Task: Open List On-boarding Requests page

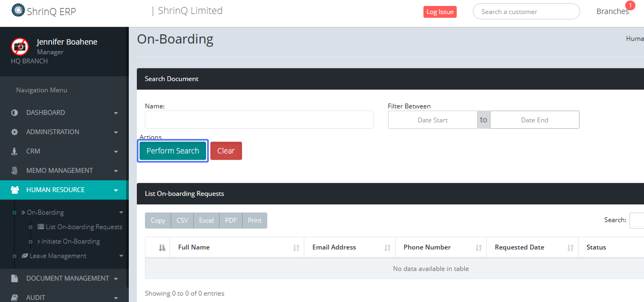Action: [x=84, y=227]
